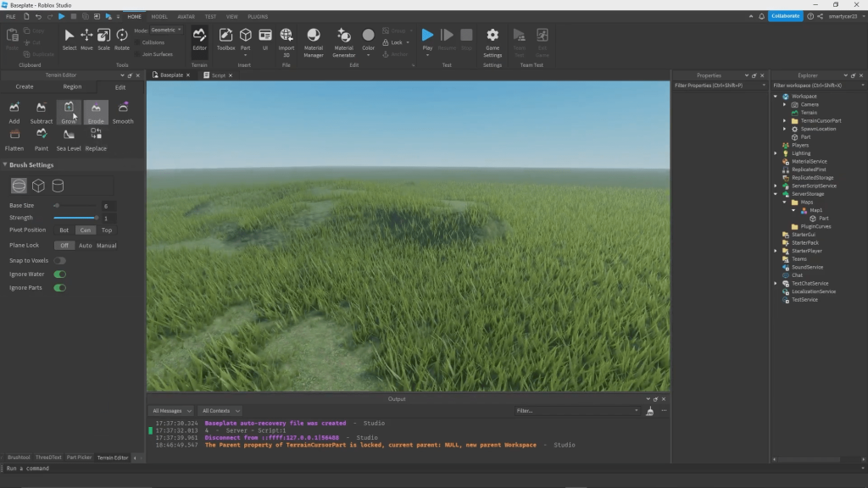Select the Paint terrain tool
868x488 pixels.
coord(41,140)
